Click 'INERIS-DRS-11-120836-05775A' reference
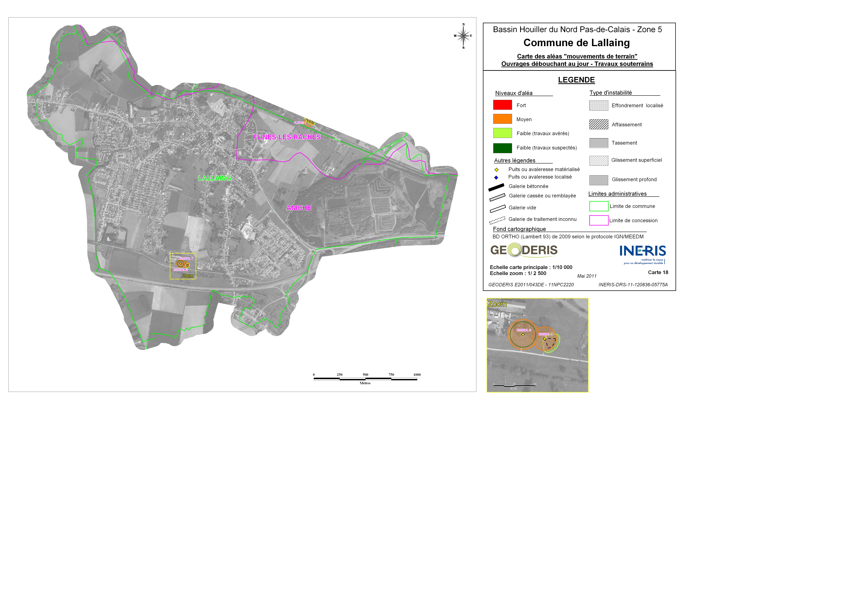This screenshot has height=613, width=868. [633, 285]
